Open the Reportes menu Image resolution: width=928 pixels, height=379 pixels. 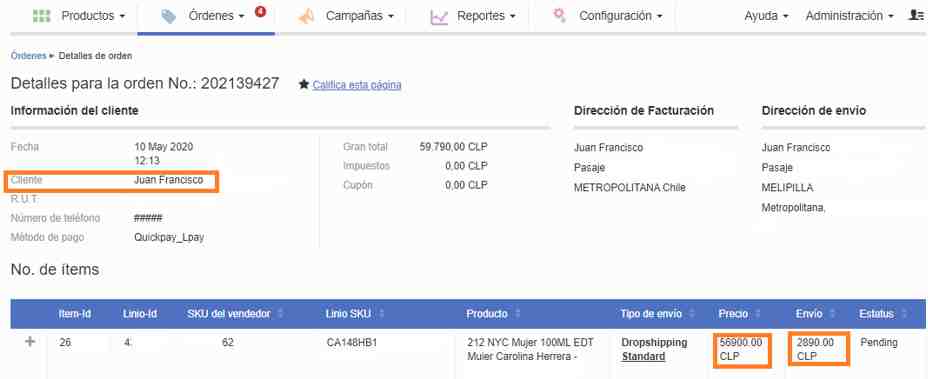[486, 16]
